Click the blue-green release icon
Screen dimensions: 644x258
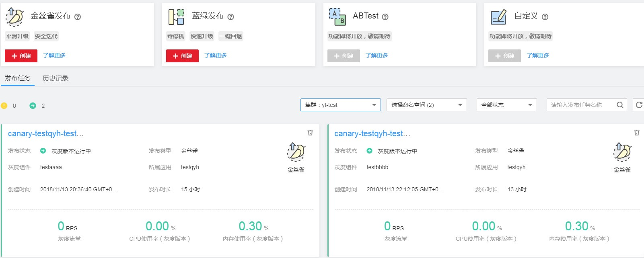click(176, 17)
